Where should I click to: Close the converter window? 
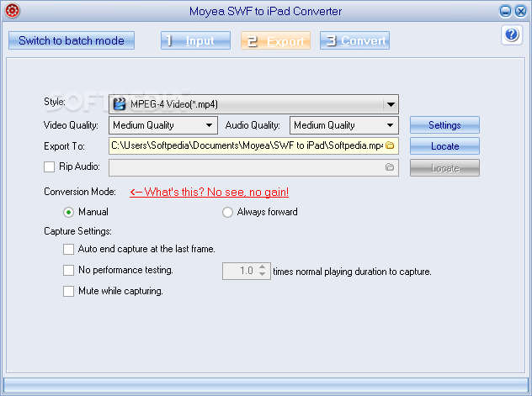click(x=521, y=11)
